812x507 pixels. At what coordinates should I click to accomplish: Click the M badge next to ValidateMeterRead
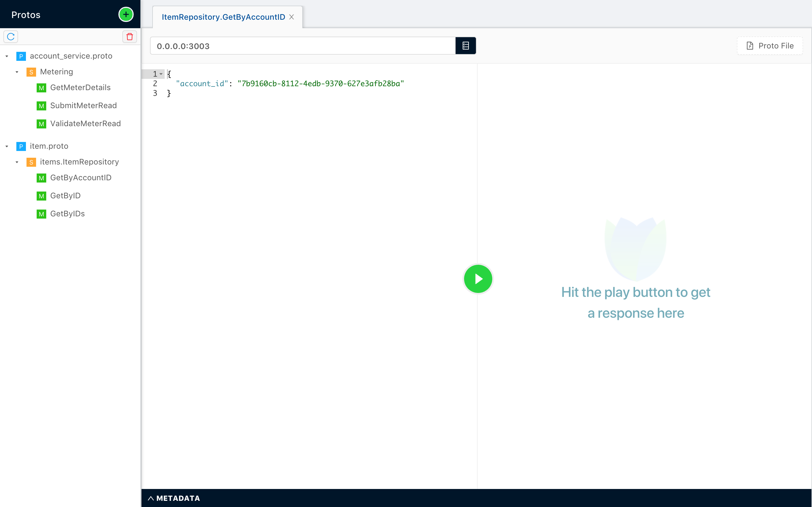[41, 123]
